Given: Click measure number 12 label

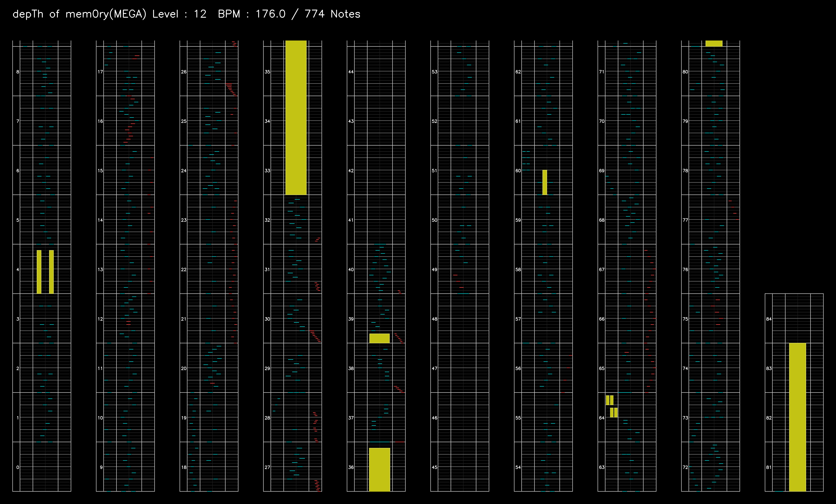Looking at the screenshot, I should tap(100, 319).
